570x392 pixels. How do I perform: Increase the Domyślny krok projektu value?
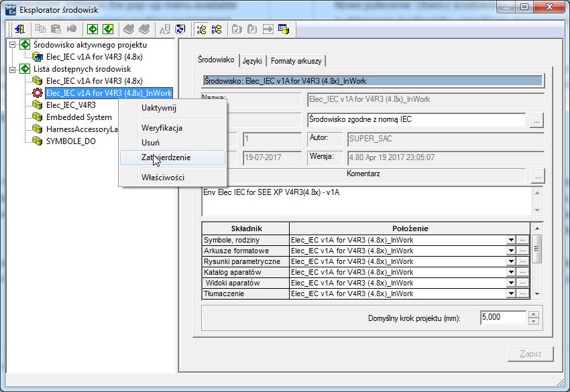[x=533, y=314]
